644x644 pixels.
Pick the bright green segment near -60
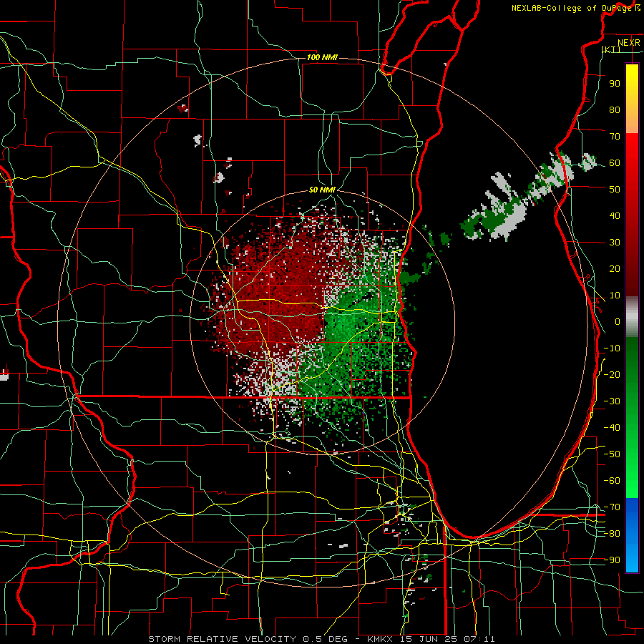[632, 481]
